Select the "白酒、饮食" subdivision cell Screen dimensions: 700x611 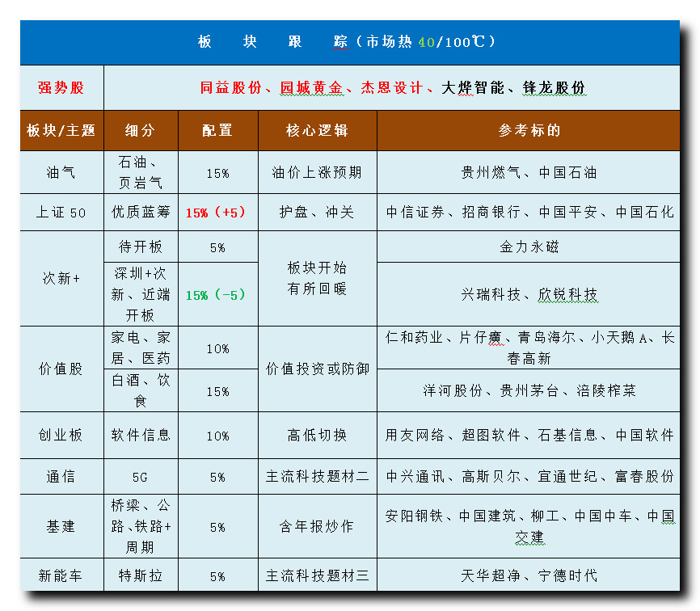coord(141,390)
